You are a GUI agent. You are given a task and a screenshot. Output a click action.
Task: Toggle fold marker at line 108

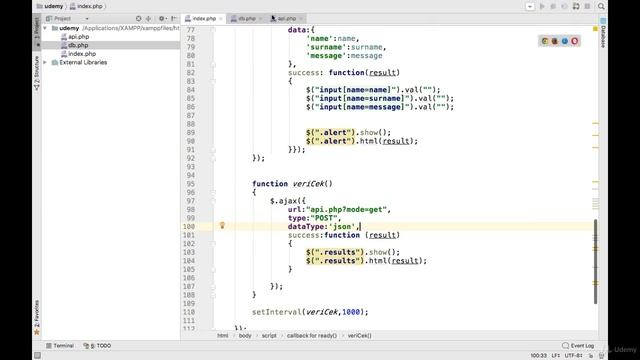coord(213,295)
